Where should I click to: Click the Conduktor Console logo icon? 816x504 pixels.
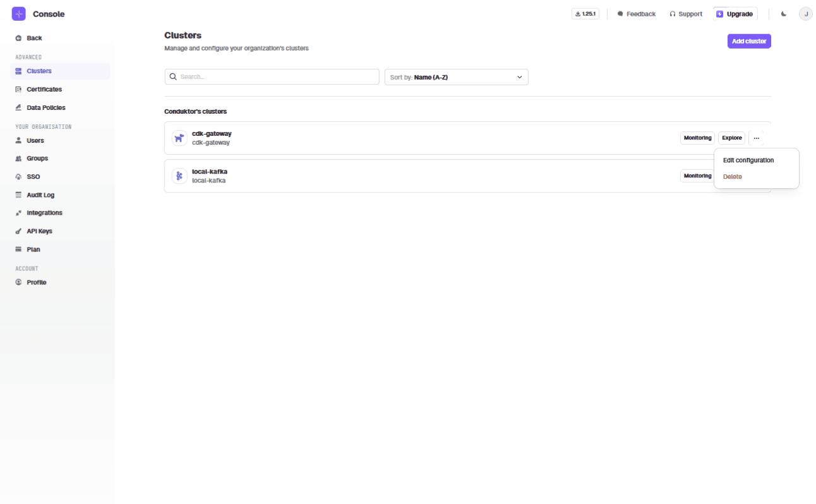19,14
